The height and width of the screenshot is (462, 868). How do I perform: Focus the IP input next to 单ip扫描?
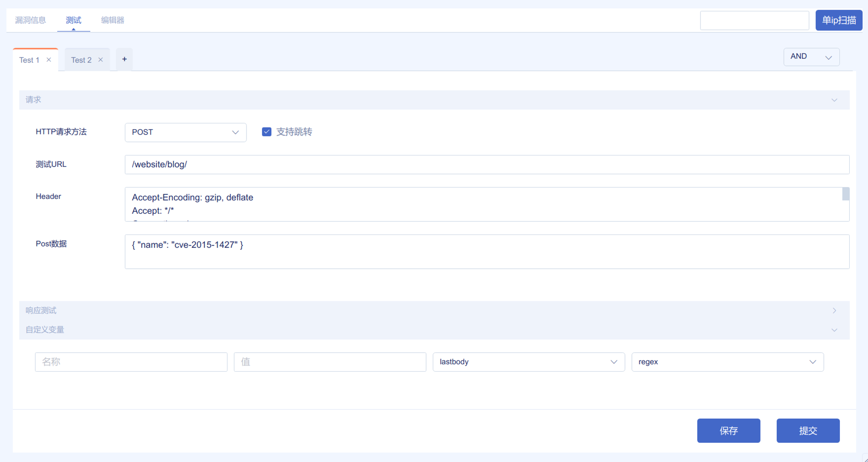[754, 20]
